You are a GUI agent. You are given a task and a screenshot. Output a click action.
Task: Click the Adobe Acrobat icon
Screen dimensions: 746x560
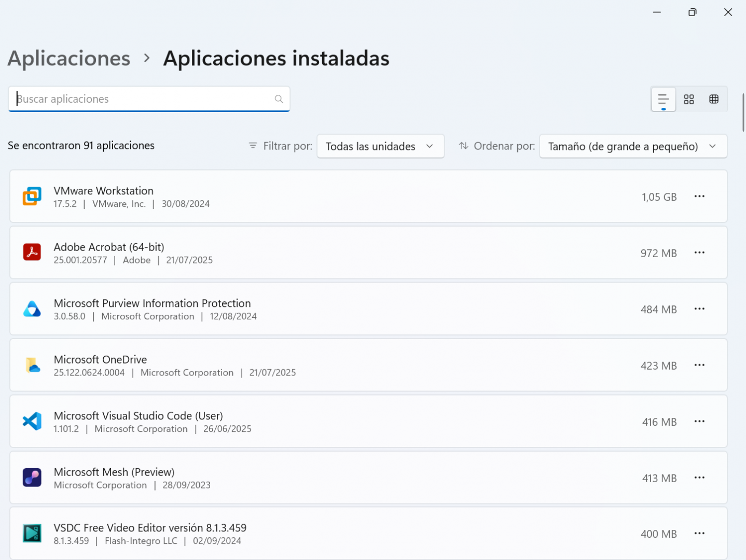[32, 252]
